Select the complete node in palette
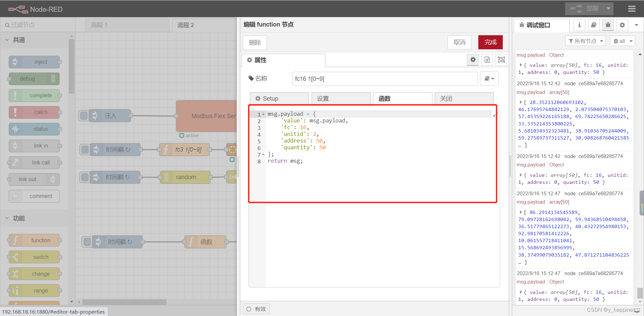Viewport: 644px width, 316px height. (34, 95)
